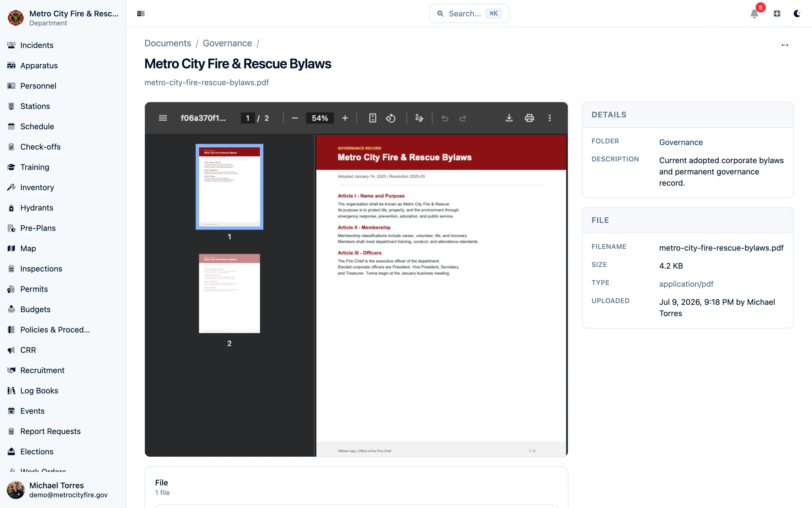Click the metro-city-fire-rescue-bylaws.pdf subtitle text
Screen dimensions: 812x508
206,82
